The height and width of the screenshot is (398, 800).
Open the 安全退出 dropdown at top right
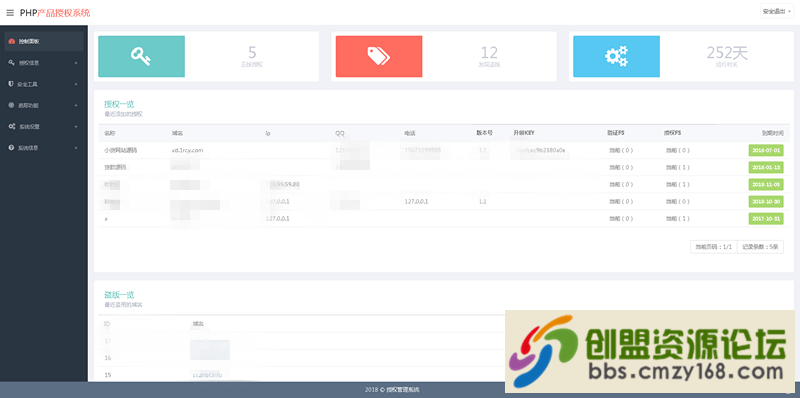[777, 12]
